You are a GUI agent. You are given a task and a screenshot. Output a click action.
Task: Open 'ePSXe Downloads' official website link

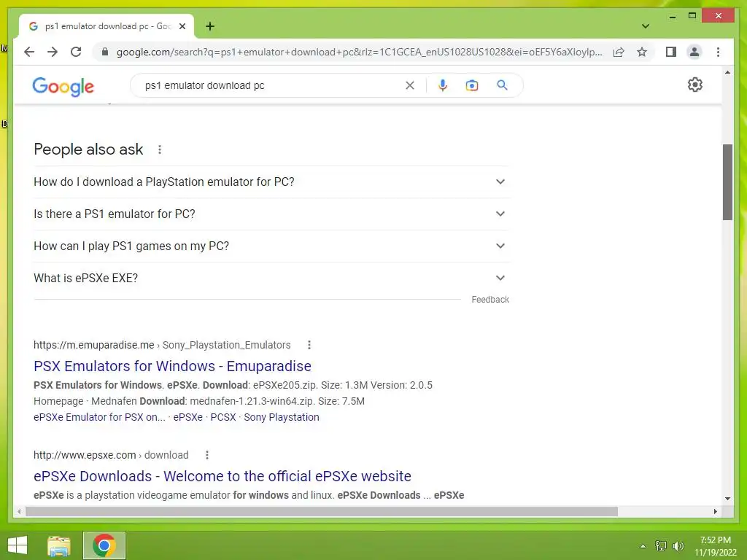[x=222, y=475]
